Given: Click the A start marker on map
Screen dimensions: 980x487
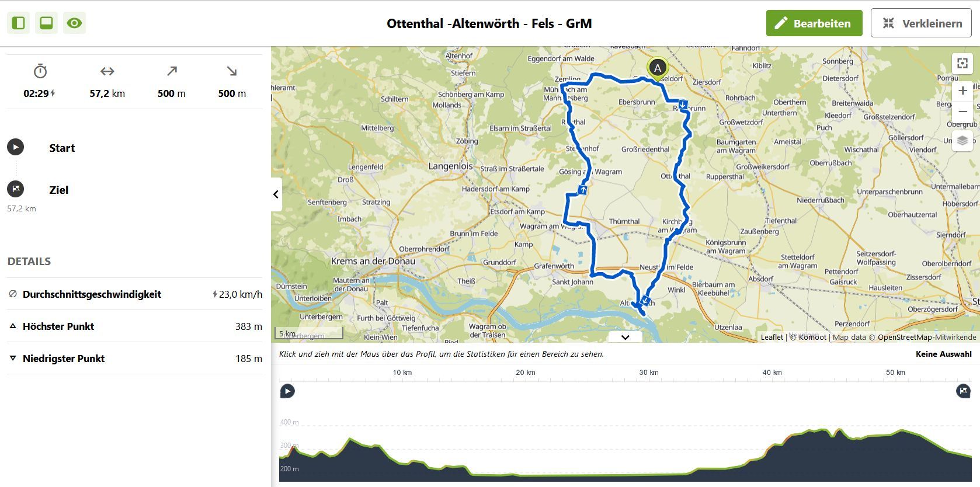Looking at the screenshot, I should [x=658, y=69].
